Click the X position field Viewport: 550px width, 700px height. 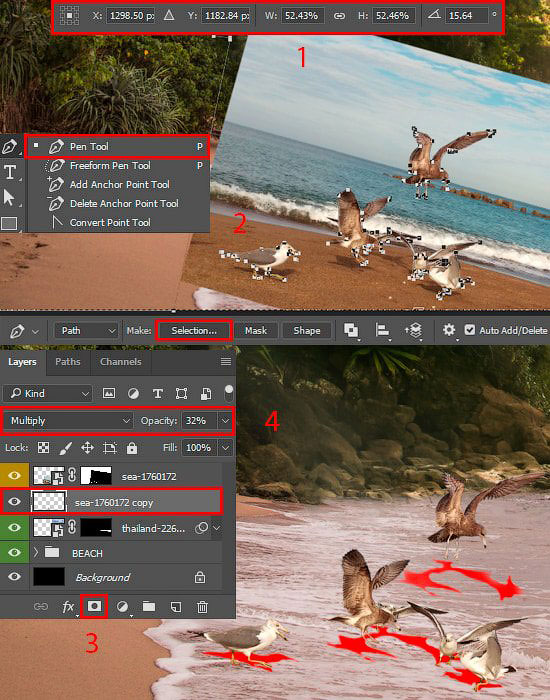pyautogui.click(x=131, y=16)
